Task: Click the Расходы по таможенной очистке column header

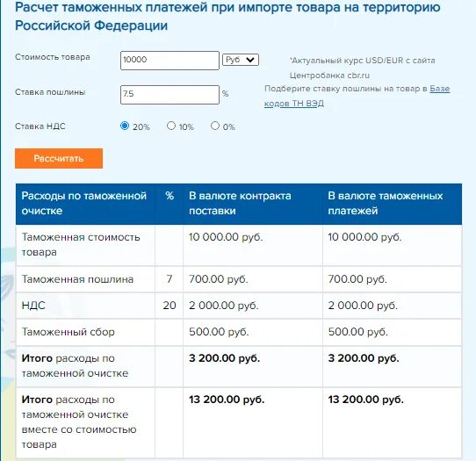Action: click(x=84, y=203)
